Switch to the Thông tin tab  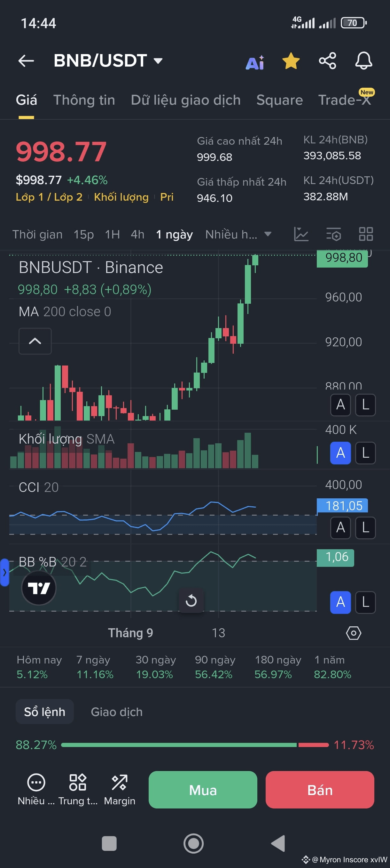(84, 100)
